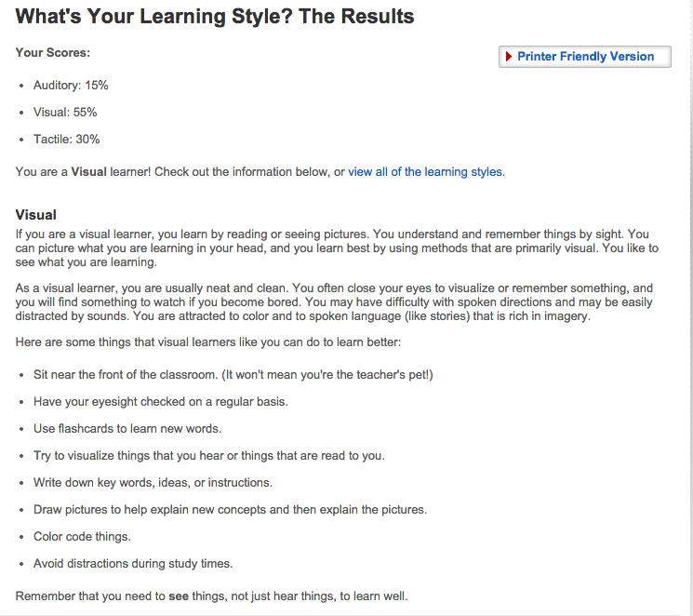The width and height of the screenshot is (693, 616).
Task: Click the 'Your Scores:' label
Action: click(x=53, y=53)
